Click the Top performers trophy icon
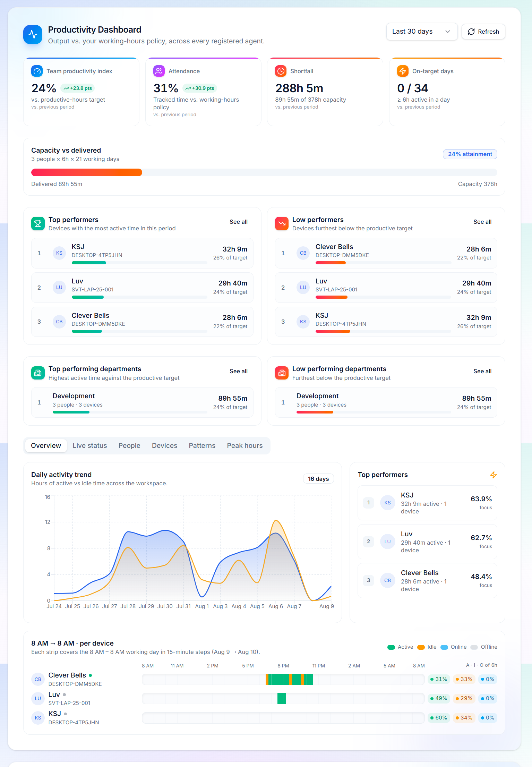 pos(38,224)
